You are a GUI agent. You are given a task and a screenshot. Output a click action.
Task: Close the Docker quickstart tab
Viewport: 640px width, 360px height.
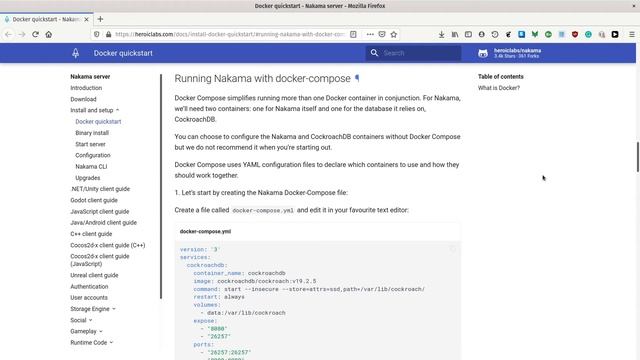(x=86, y=19)
